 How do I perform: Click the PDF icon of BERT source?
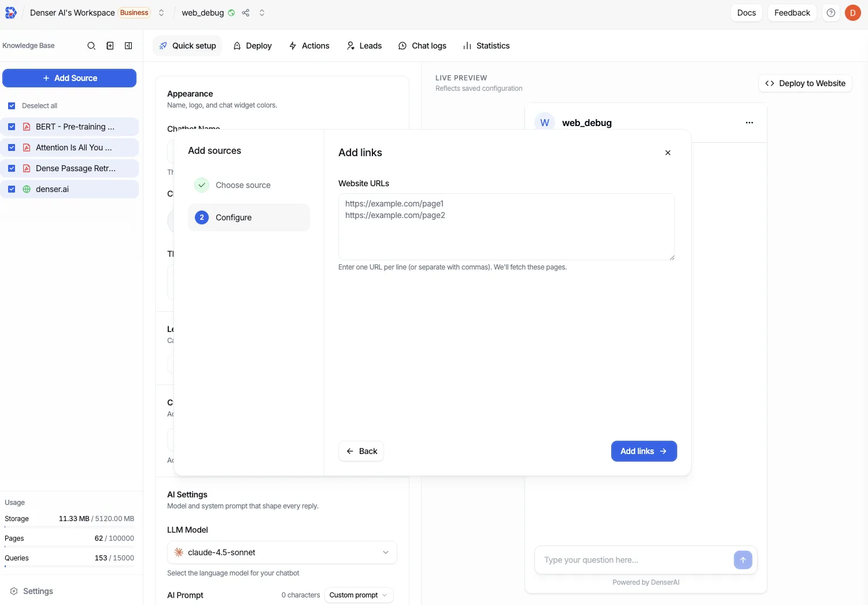tap(27, 127)
